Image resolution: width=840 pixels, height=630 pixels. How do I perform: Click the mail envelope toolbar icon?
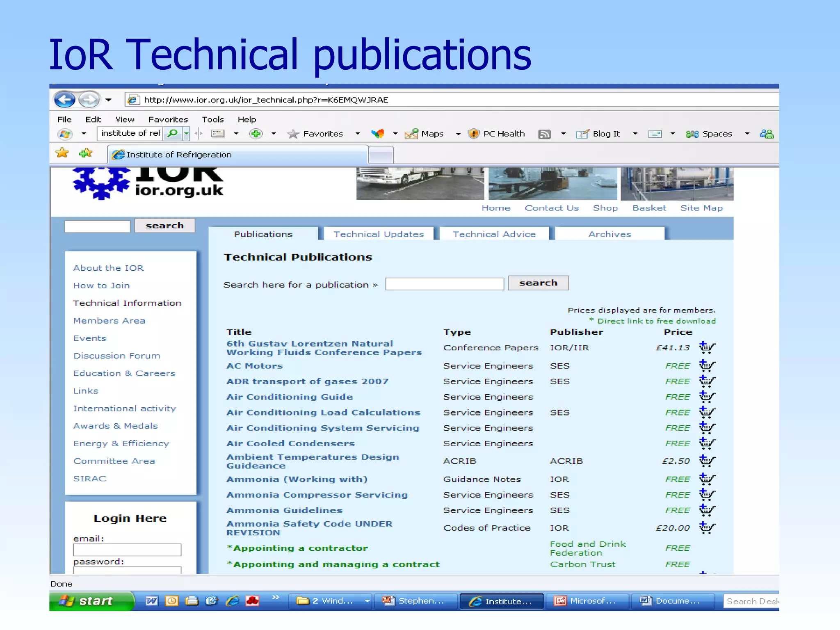[655, 134]
